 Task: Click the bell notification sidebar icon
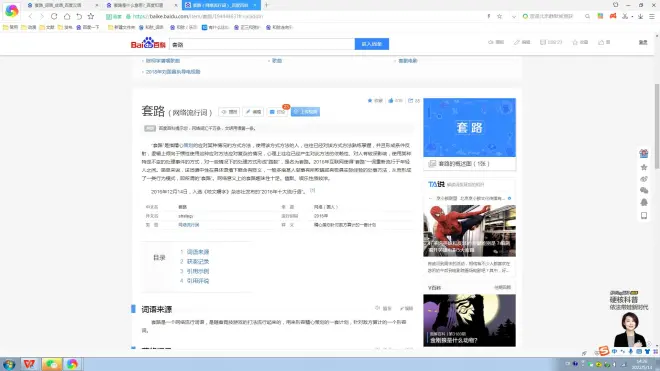pos(644,202)
